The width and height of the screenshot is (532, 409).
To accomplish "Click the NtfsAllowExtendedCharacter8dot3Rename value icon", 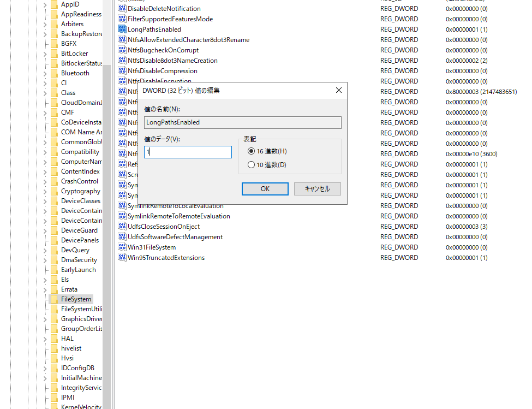I will [x=122, y=40].
